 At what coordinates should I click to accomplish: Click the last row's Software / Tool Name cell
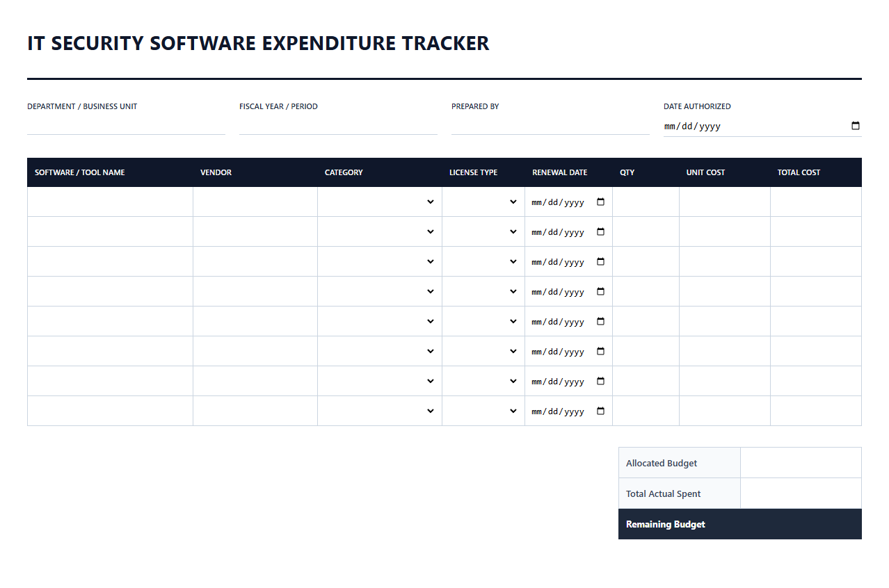[110, 411]
